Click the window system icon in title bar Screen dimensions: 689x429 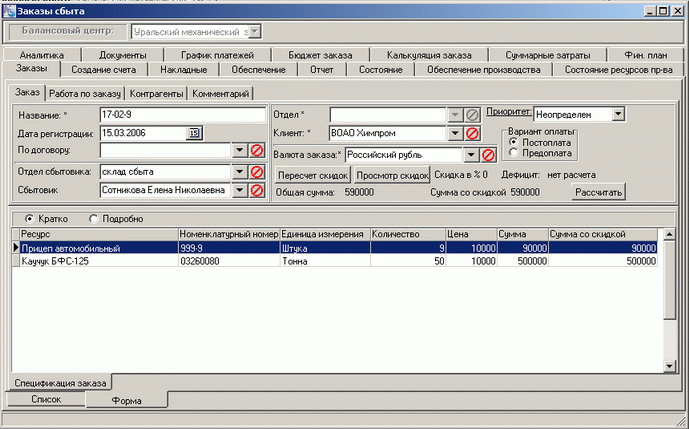click(x=9, y=11)
